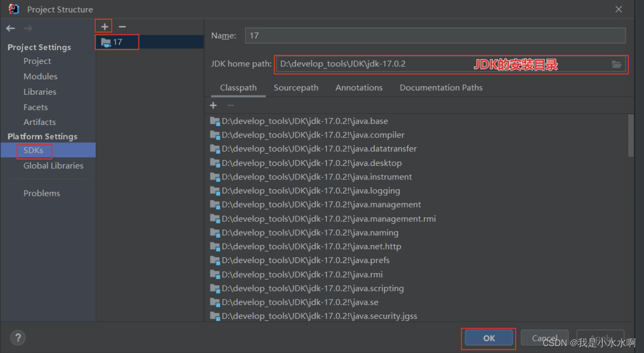Confirm with the OK button
This screenshot has width=644, height=353.
489,338
